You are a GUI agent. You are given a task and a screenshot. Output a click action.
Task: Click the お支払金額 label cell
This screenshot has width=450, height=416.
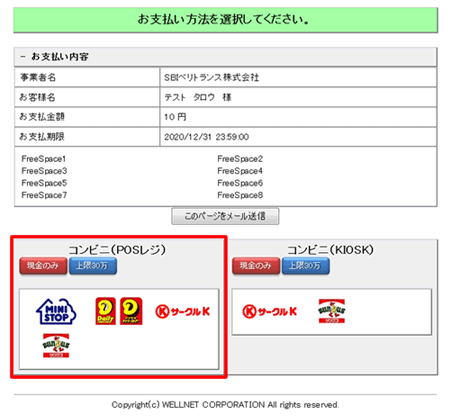tap(87, 117)
